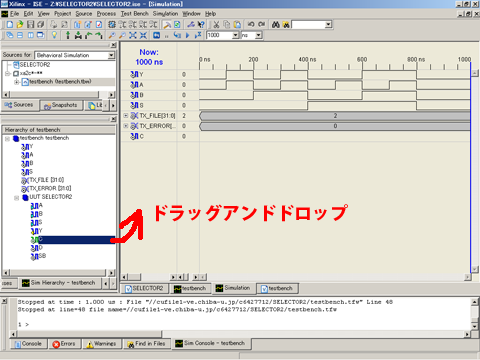The height and width of the screenshot is (360, 480).
Task: Click the binoculars Find icon
Action: (x=275, y=24)
